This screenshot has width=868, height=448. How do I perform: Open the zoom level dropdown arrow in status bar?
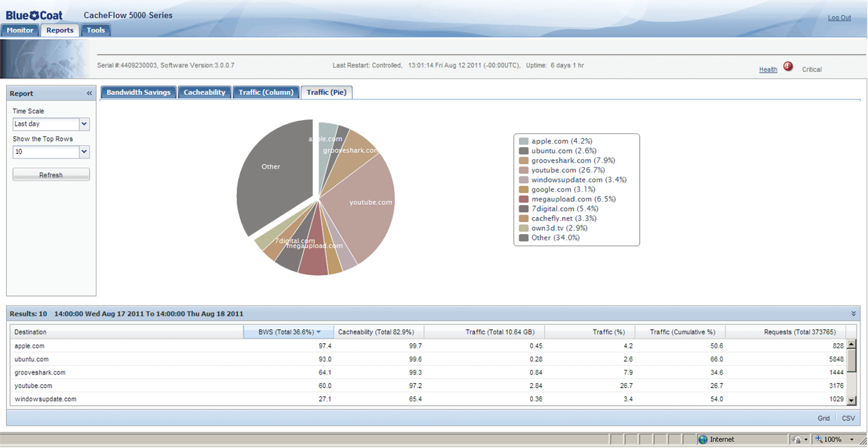tap(852, 440)
